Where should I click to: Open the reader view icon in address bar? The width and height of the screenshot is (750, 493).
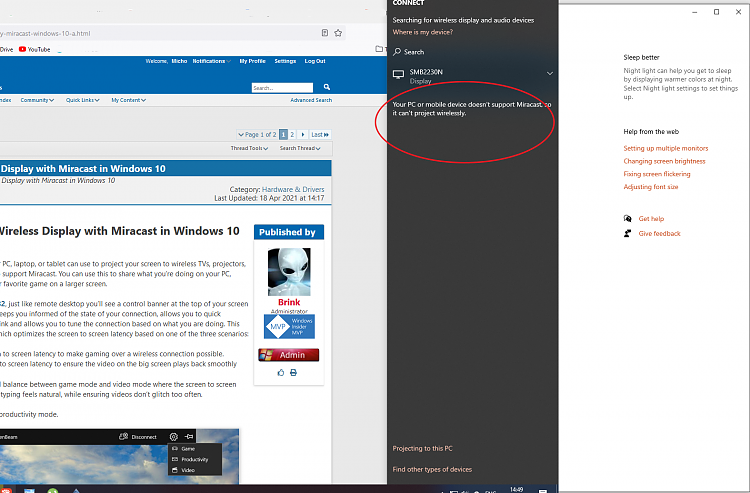(x=325, y=33)
